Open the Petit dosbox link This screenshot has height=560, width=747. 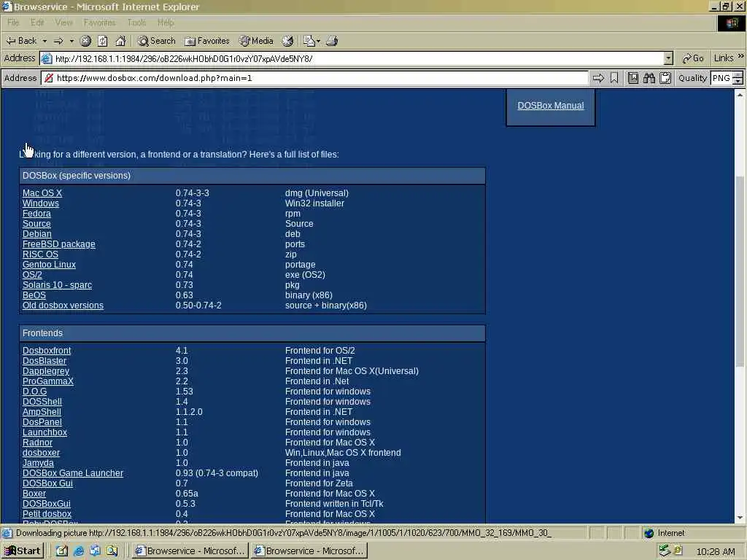pyautogui.click(x=47, y=514)
